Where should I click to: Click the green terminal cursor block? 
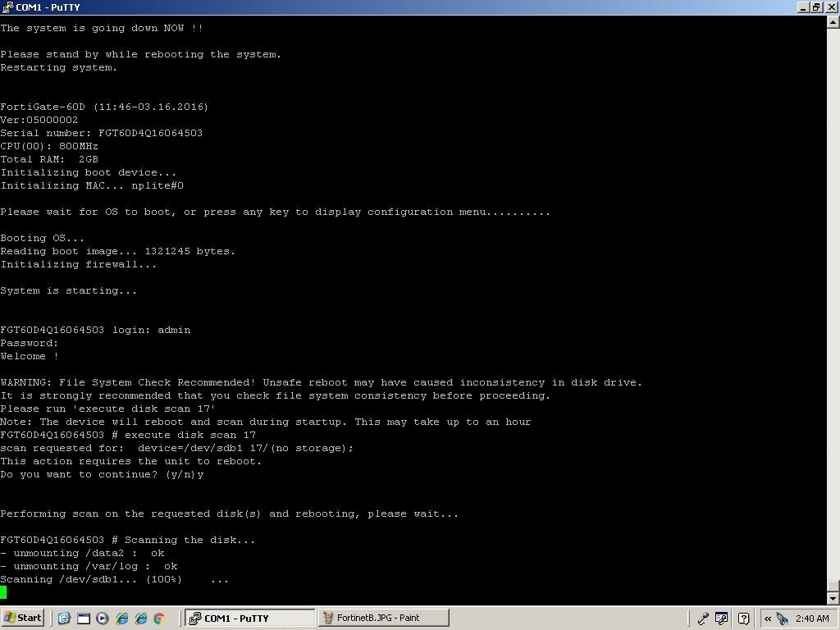point(3,592)
